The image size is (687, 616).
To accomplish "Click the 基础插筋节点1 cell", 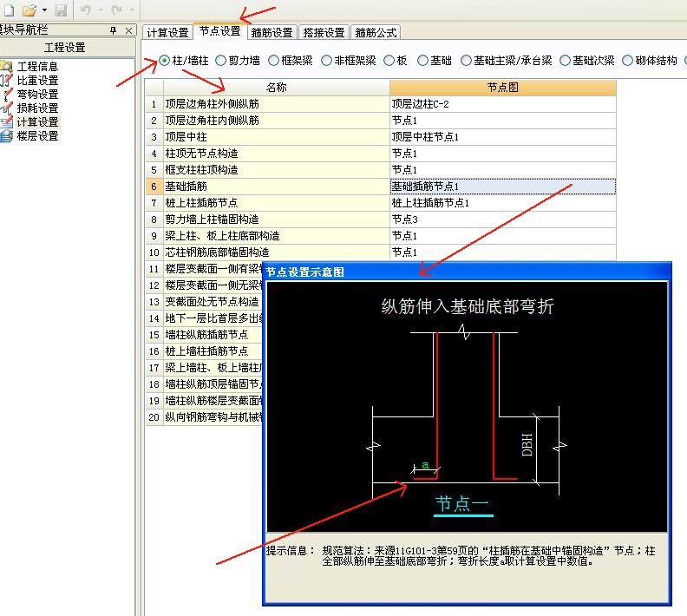I will [x=503, y=187].
